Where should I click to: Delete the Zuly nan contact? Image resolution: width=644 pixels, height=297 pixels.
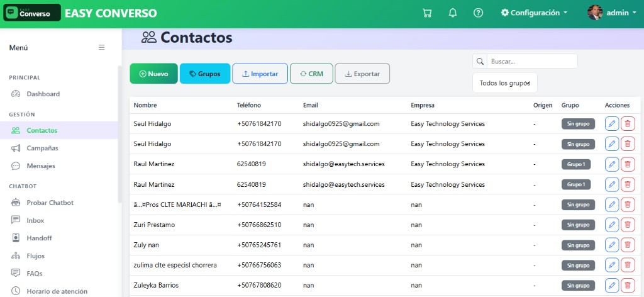(628, 245)
